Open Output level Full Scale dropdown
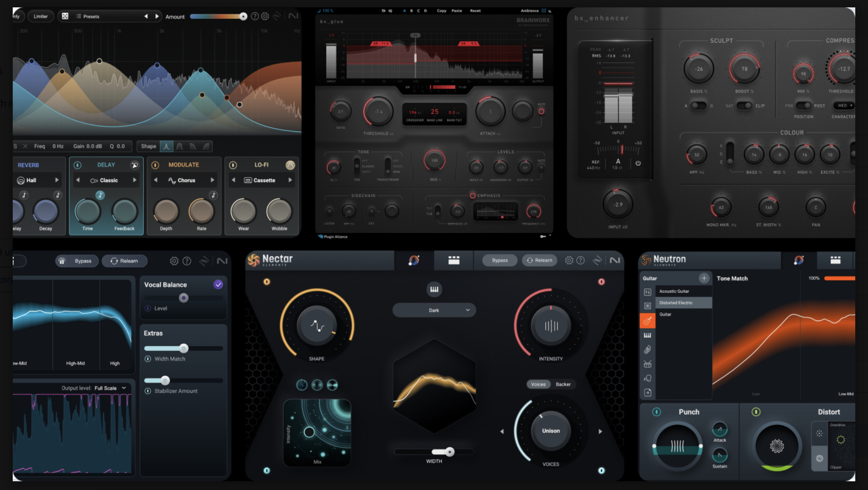 click(x=111, y=388)
